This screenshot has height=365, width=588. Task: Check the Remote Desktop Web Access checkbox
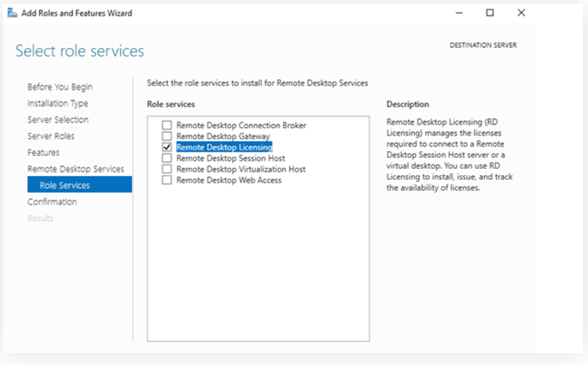pyautogui.click(x=167, y=180)
